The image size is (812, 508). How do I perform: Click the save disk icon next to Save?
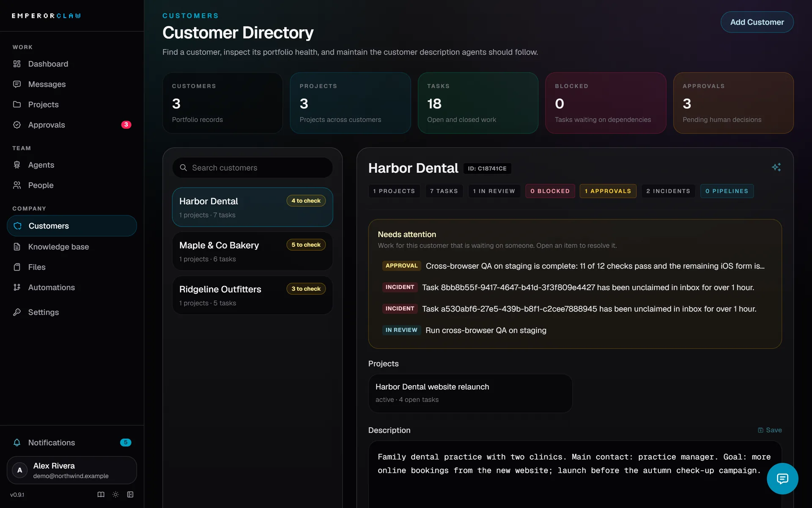coord(760,430)
